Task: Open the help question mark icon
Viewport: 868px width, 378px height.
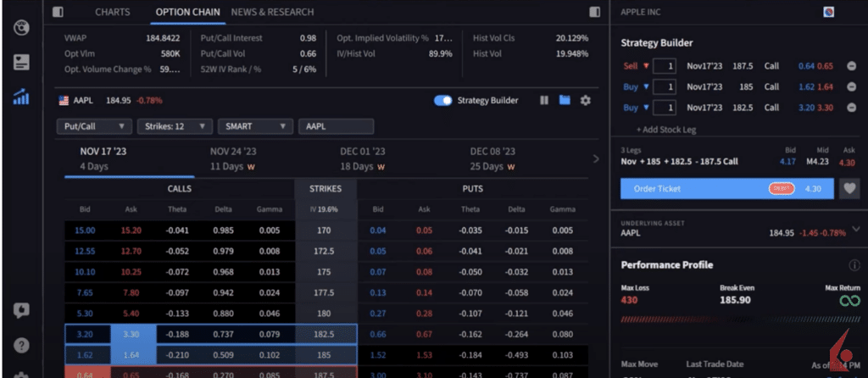Action: coord(21,345)
